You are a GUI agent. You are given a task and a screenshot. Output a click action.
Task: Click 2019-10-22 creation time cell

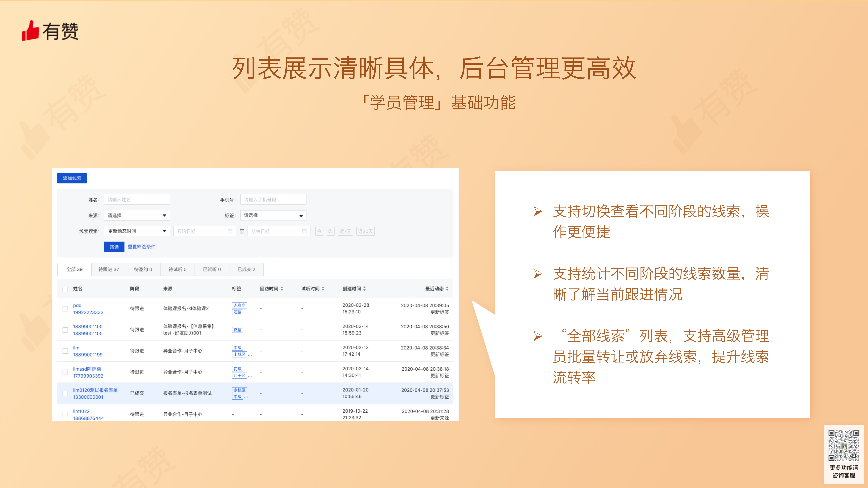[355, 414]
